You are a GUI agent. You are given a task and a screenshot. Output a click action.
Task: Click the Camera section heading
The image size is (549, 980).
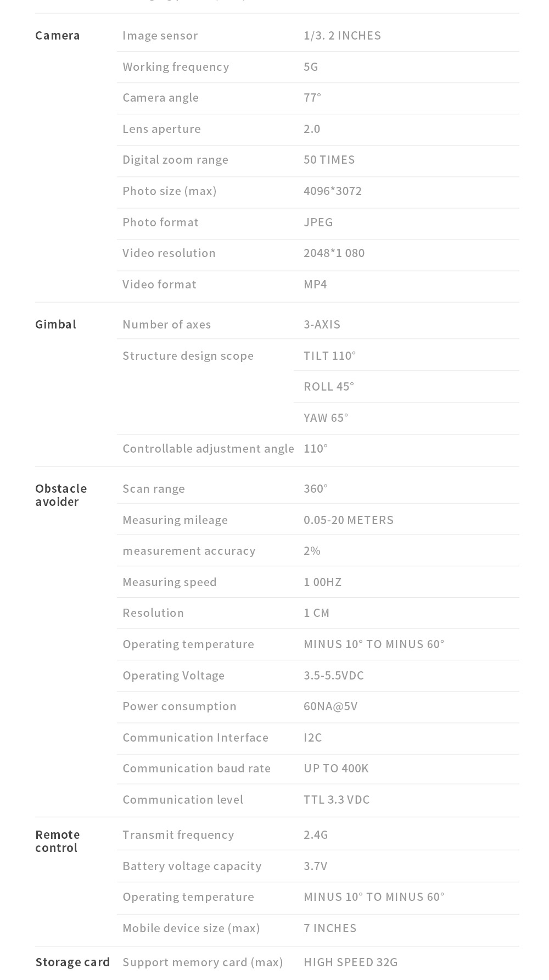(x=58, y=36)
